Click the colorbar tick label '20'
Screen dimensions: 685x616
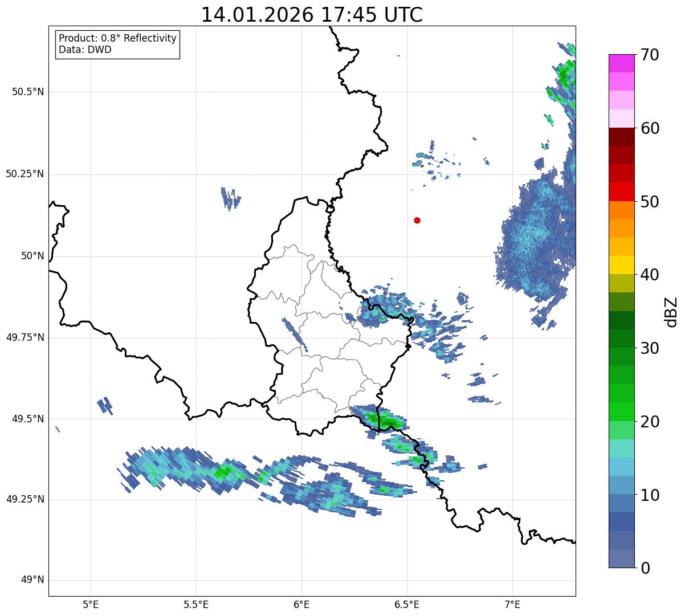click(x=650, y=422)
